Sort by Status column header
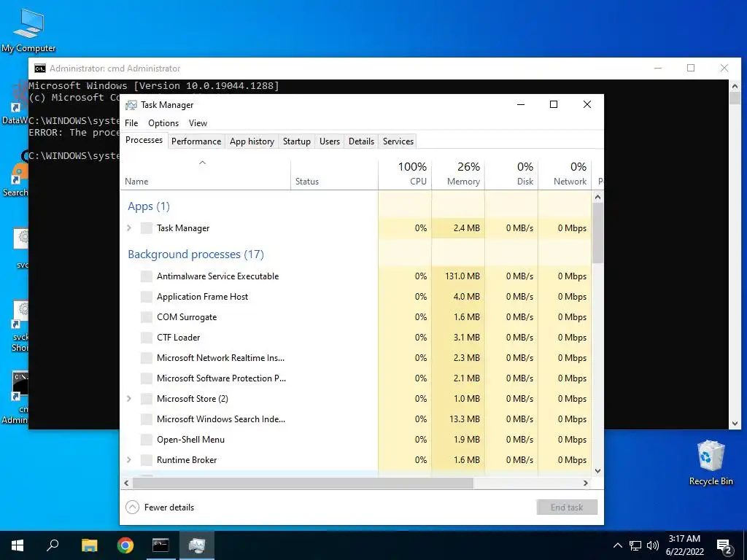 [x=334, y=174]
